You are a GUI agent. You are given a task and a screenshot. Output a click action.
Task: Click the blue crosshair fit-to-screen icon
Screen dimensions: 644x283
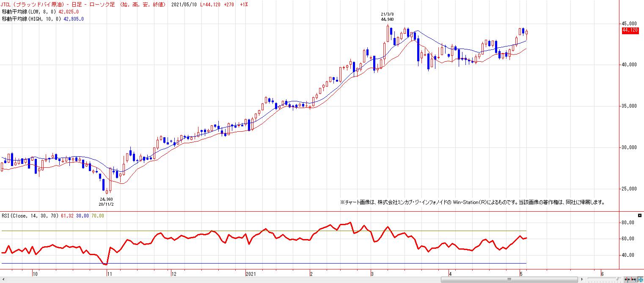point(641,279)
